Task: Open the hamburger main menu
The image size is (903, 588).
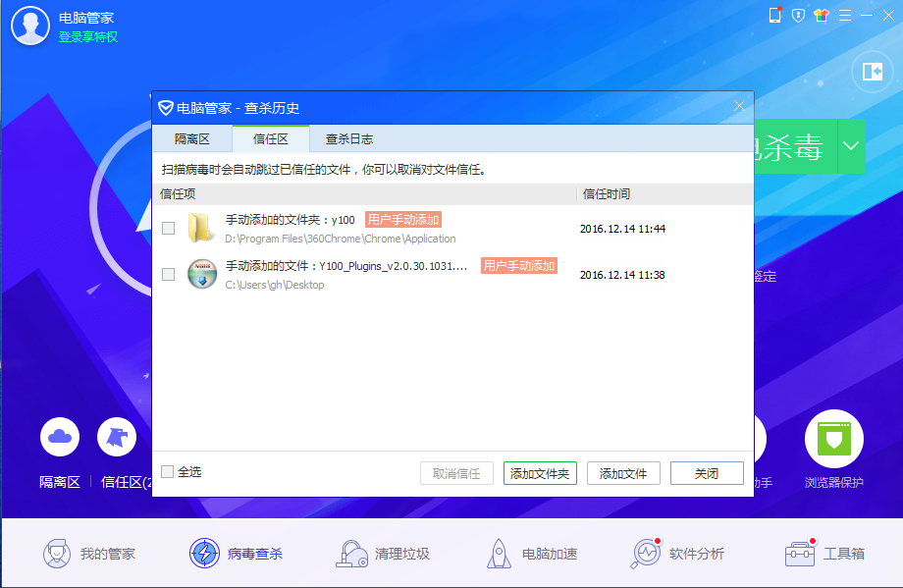Action: pyautogui.click(x=845, y=15)
